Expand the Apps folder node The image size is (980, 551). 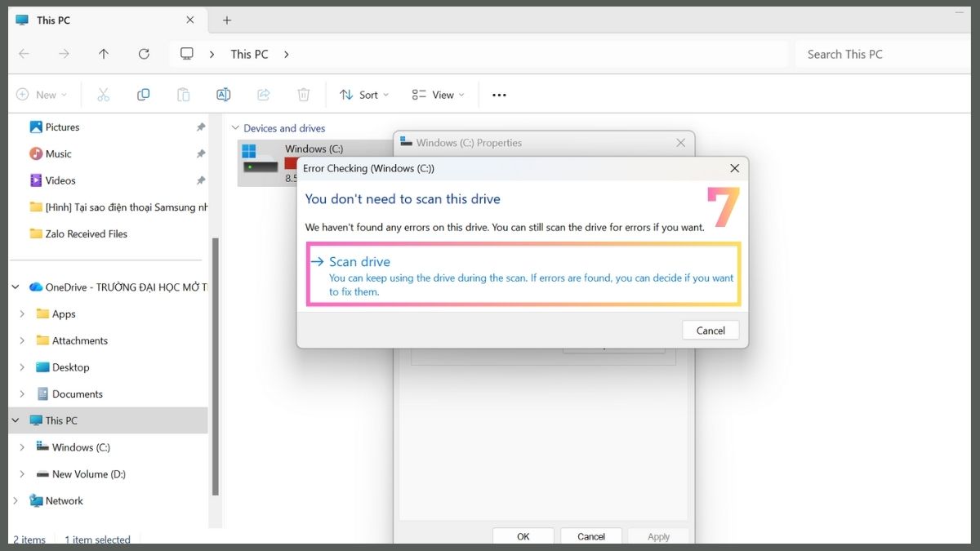[22, 314]
